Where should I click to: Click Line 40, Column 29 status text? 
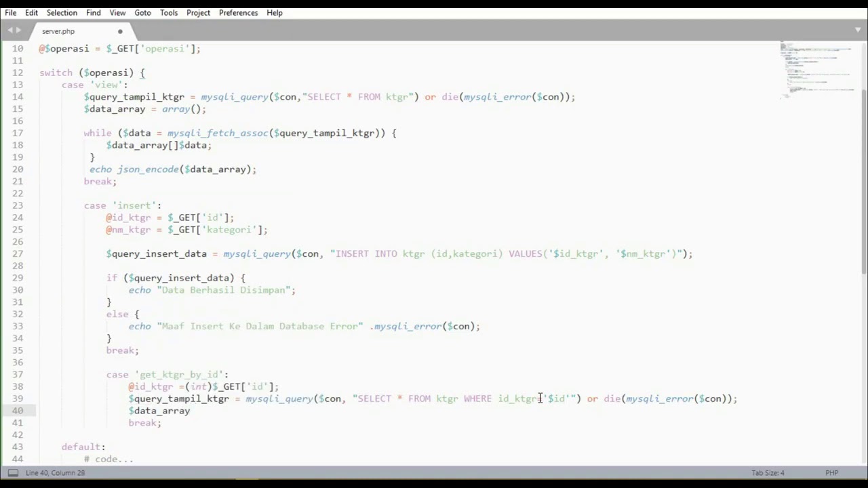(55, 472)
